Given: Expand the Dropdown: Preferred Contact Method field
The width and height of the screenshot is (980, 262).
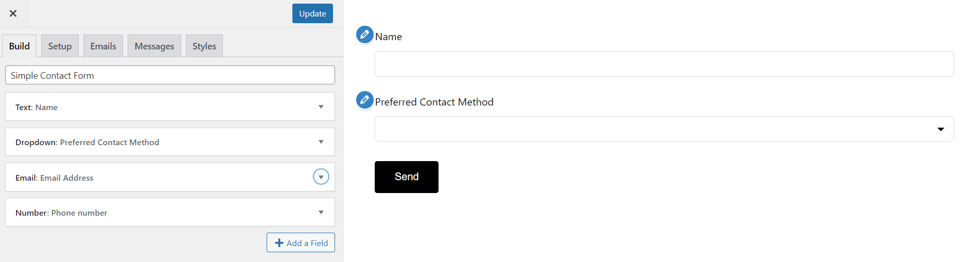Looking at the screenshot, I should [x=321, y=142].
